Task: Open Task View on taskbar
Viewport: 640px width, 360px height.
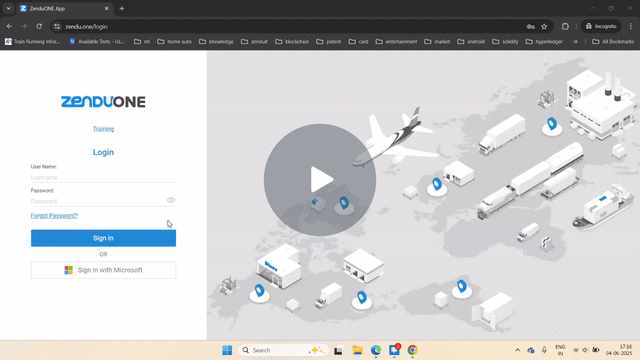Action: click(x=338, y=350)
